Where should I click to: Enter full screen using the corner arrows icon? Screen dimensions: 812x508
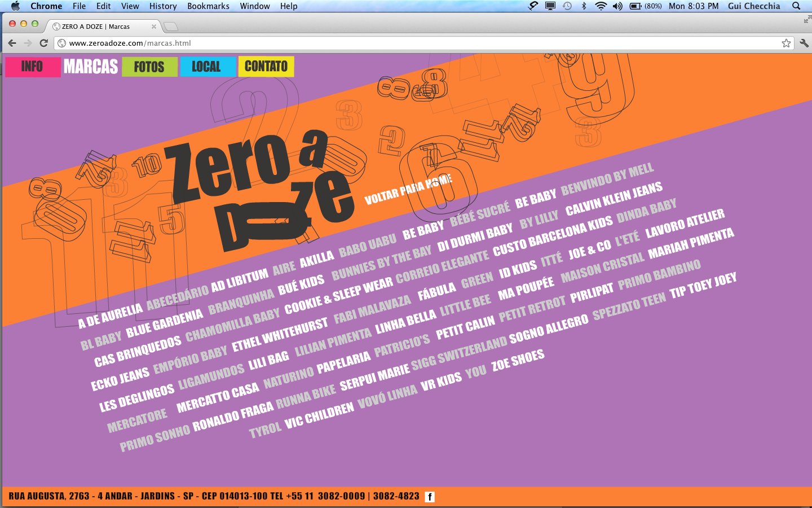click(807, 20)
